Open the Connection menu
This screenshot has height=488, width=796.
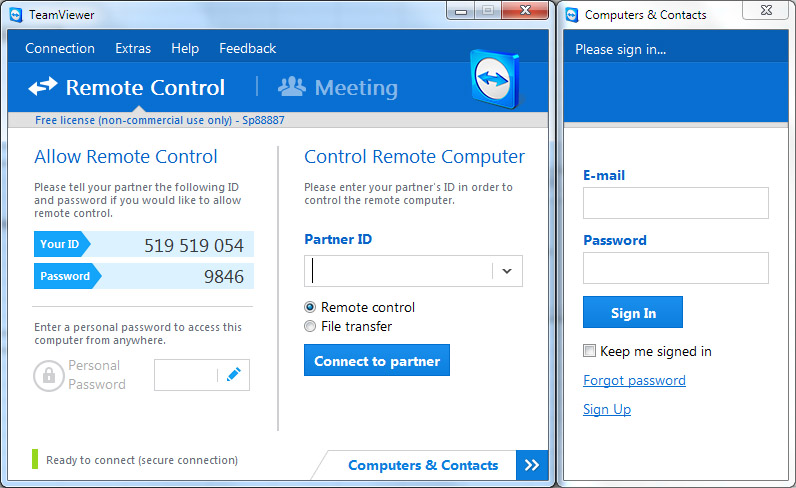60,48
